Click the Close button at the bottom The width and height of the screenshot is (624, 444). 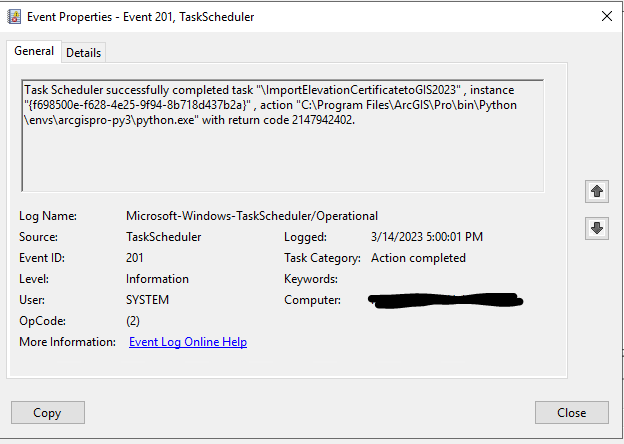point(572,412)
